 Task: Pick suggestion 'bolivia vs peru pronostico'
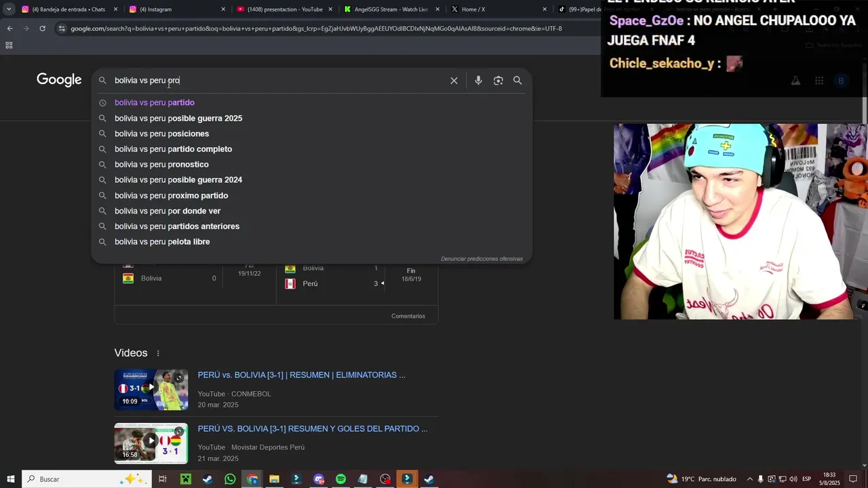click(311, 165)
